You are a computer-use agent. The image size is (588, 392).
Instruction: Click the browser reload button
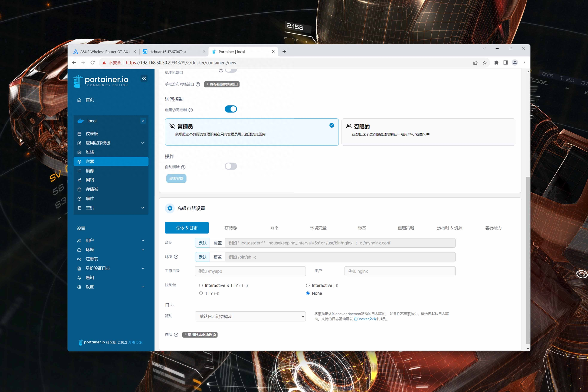click(x=92, y=62)
